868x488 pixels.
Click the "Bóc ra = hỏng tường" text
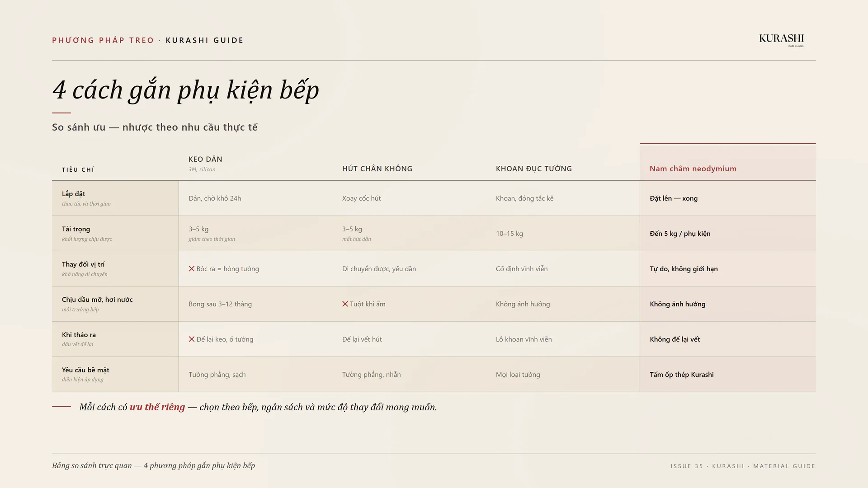pyautogui.click(x=228, y=269)
